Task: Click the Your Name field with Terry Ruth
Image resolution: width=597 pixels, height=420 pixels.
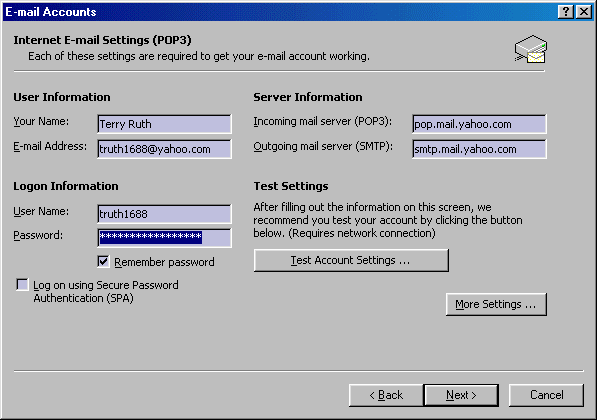Action: 164,124
